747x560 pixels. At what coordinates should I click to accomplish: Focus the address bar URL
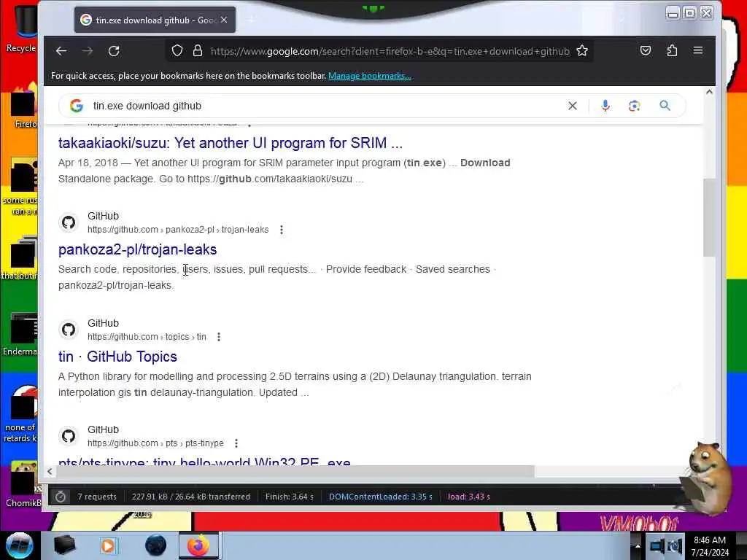pyautogui.click(x=390, y=51)
